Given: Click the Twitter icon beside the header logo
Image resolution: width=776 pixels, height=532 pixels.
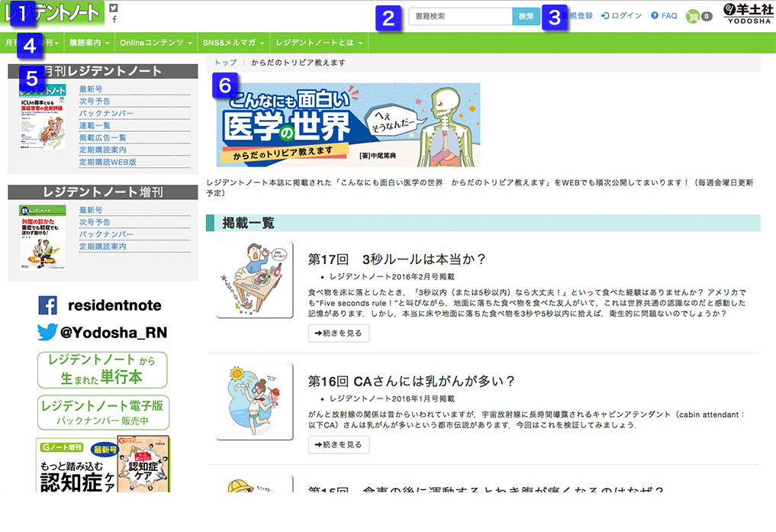Looking at the screenshot, I should (x=114, y=8).
